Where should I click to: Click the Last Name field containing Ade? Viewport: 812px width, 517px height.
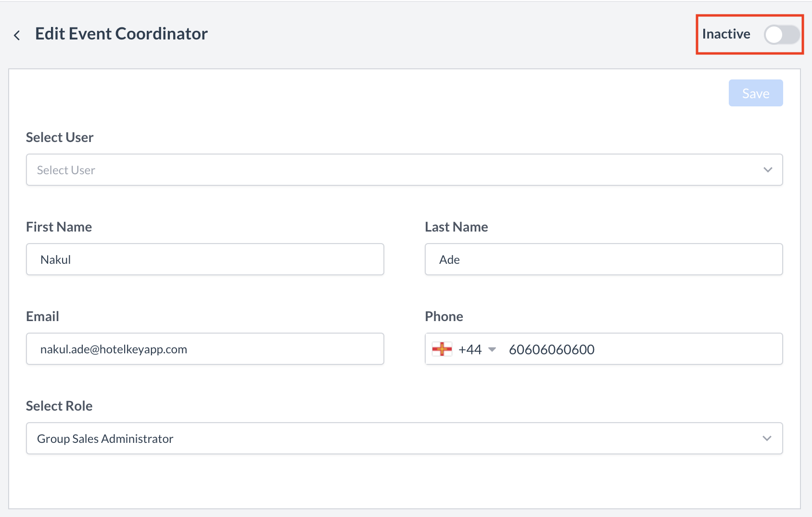[603, 259]
